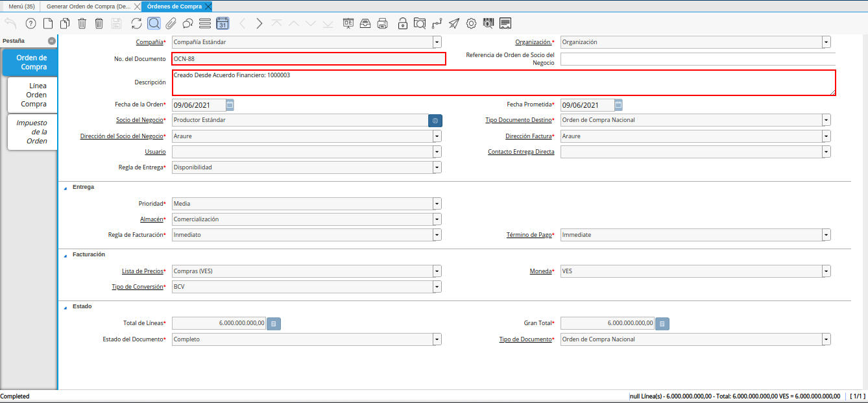Open attachments with the paperclip icon
This screenshot has height=403, width=868.
(x=171, y=23)
